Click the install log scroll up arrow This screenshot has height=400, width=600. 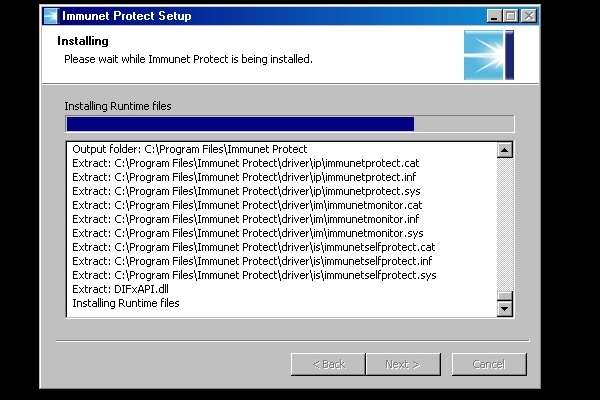coord(505,150)
